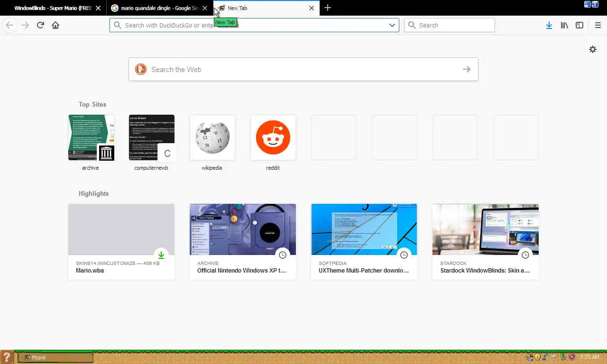The height and width of the screenshot is (364, 607).
Task: Open Official Nintendo Windows XP highlight
Action: [243, 242]
